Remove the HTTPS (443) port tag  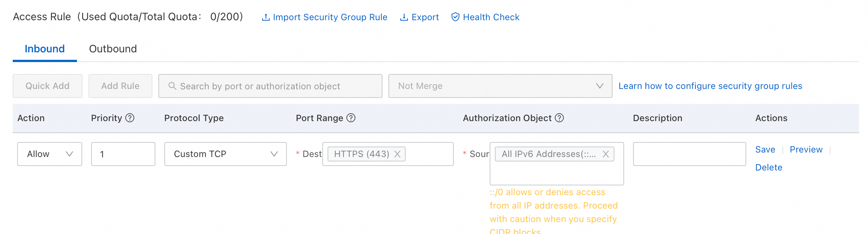[x=397, y=154]
